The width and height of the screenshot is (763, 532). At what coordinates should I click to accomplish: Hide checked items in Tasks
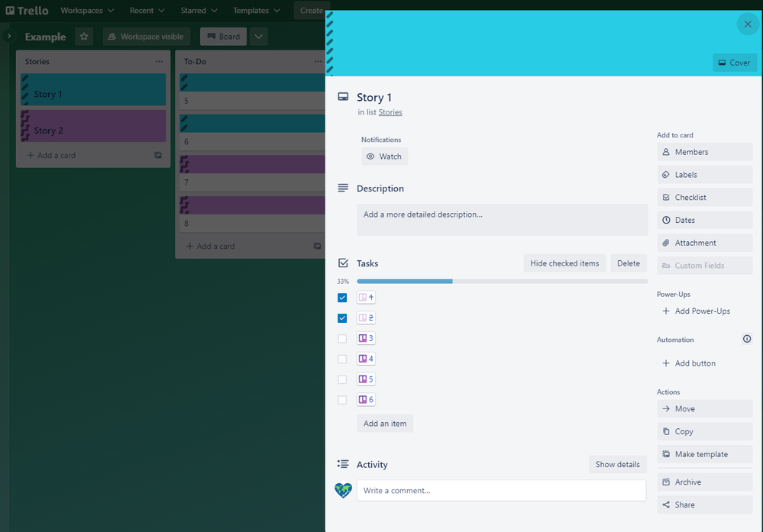click(564, 263)
